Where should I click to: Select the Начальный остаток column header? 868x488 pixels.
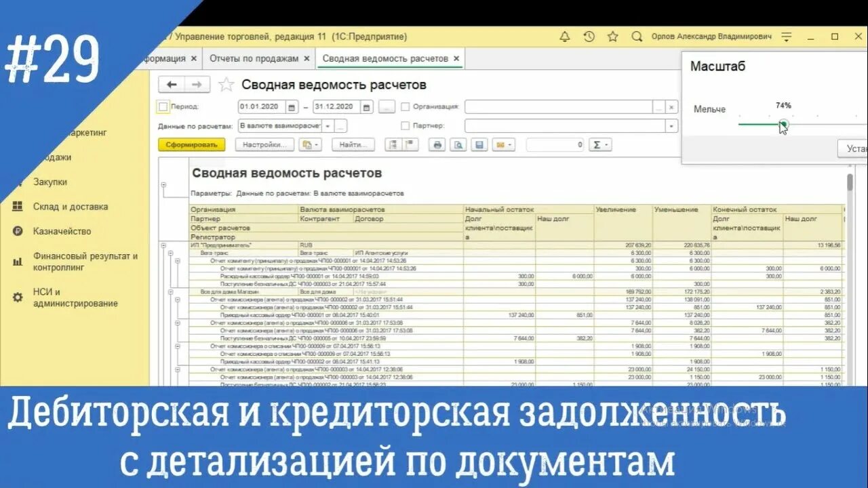(x=528, y=209)
